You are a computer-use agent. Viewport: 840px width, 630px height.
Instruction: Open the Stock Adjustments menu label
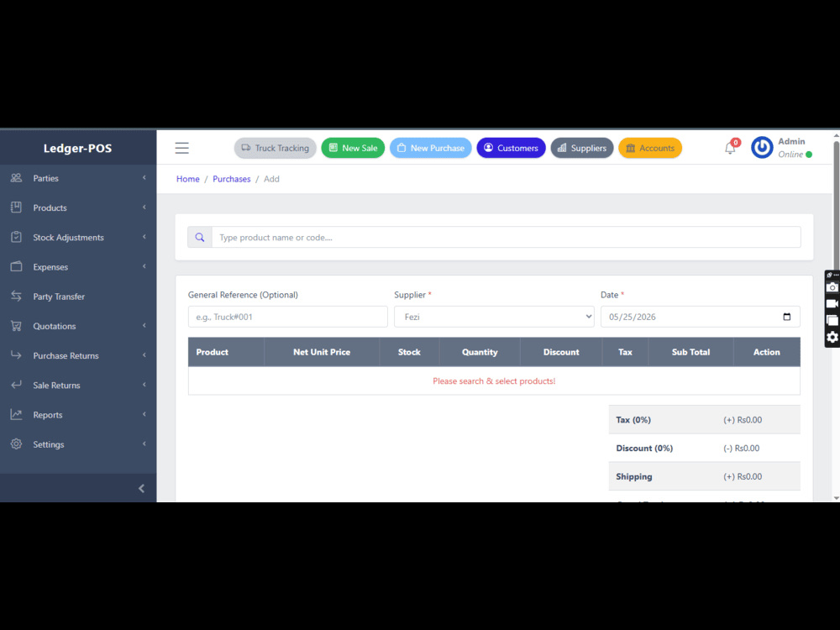tap(68, 238)
